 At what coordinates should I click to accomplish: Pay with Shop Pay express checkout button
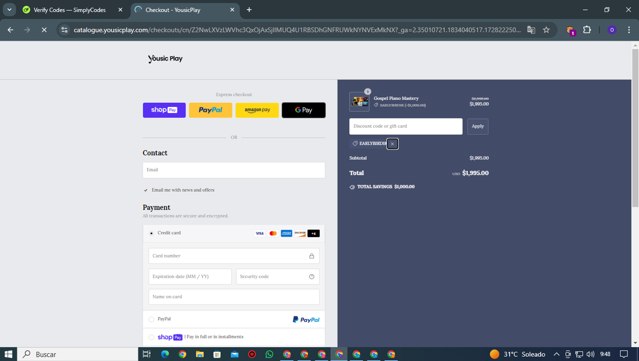164,110
